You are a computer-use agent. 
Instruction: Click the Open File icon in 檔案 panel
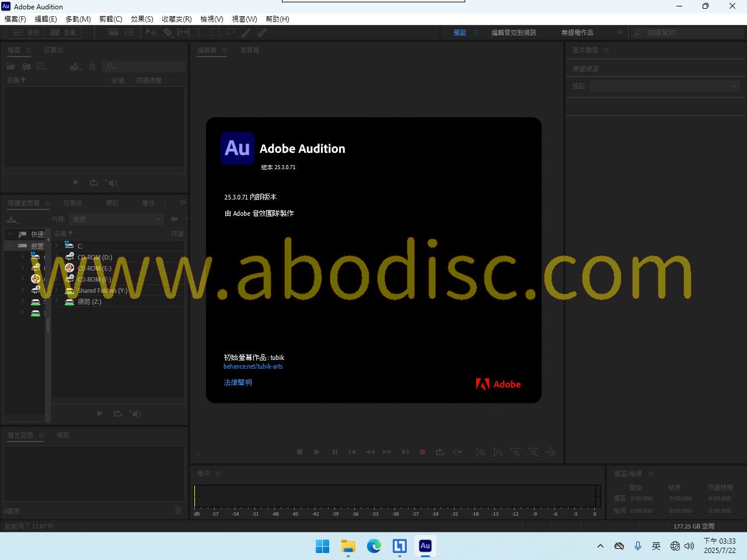pos(11,66)
